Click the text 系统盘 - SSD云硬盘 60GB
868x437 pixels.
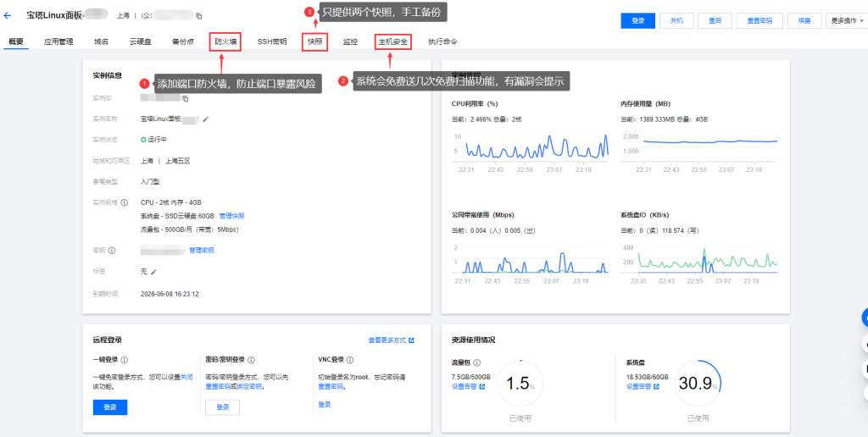point(178,216)
